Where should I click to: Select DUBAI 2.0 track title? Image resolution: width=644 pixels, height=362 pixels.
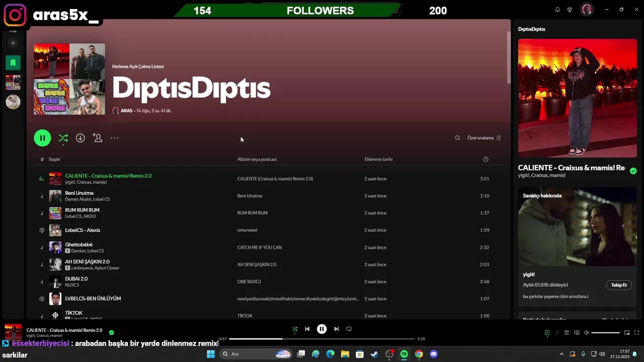point(76,279)
